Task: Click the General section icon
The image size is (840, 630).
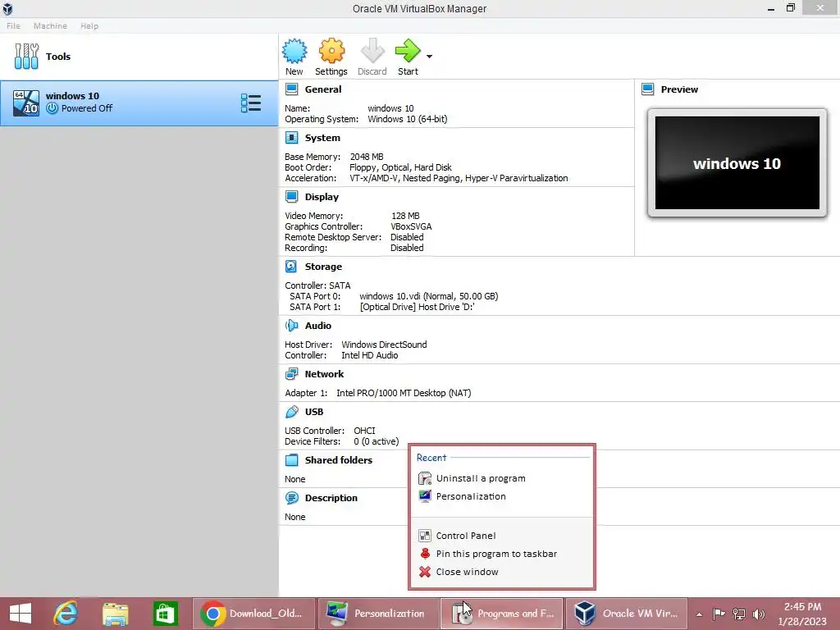Action: [x=291, y=89]
